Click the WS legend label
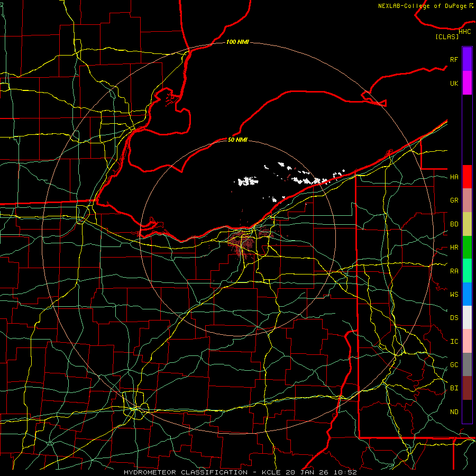This screenshot has width=476, height=476. point(454,295)
